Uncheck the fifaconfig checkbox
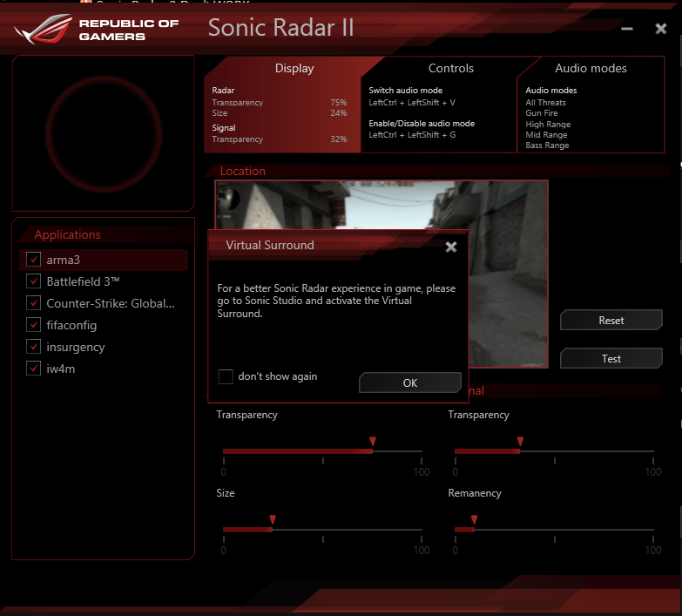 pyautogui.click(x=33, y=325)
